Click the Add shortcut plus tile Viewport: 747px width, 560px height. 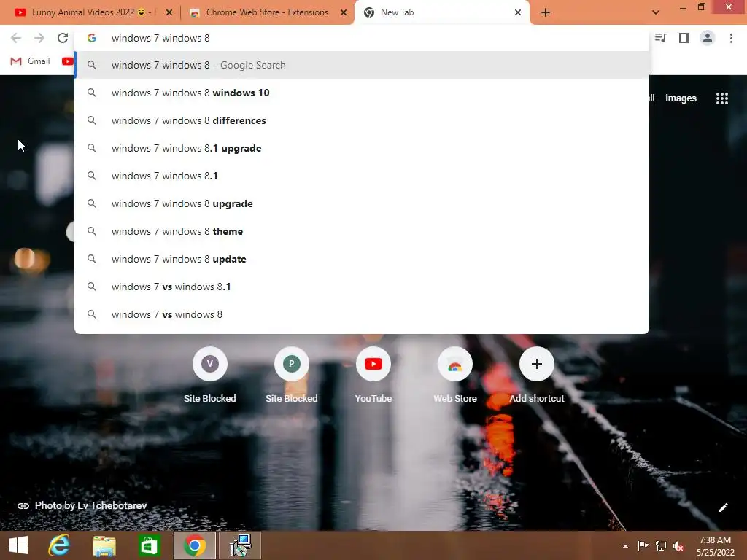pyautogui.click(x=537, y=376)
